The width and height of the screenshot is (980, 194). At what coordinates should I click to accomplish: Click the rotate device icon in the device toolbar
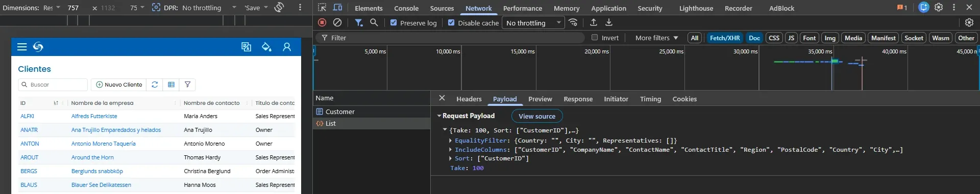pyautogui.click(x=279, y=8)
